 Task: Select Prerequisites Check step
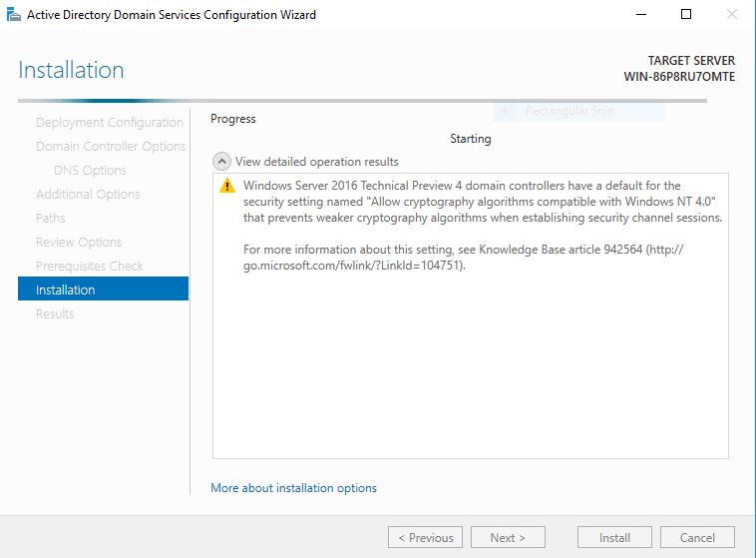point(90,267)
